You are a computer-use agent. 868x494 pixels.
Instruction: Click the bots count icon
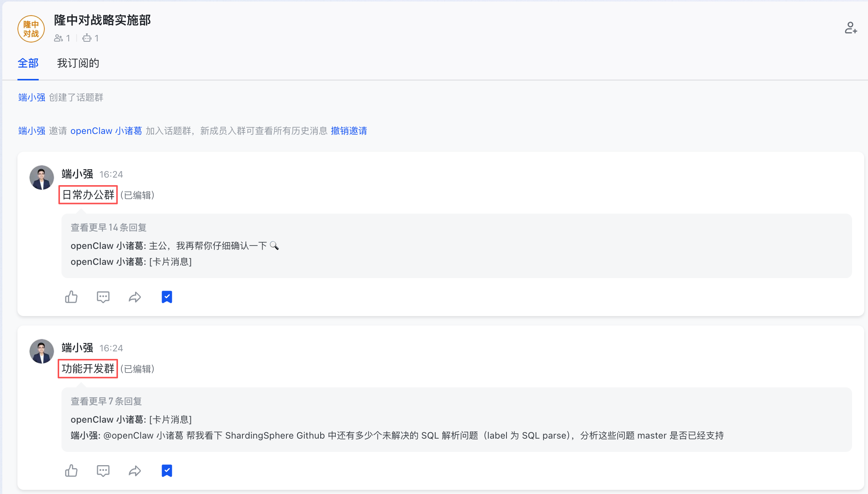[x=87, y=38]
